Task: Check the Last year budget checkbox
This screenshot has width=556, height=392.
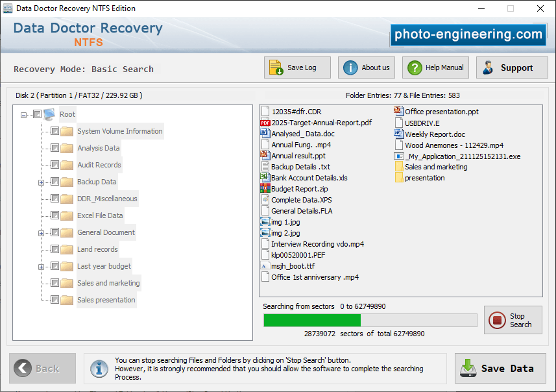Action: click(x=54, y=265)
